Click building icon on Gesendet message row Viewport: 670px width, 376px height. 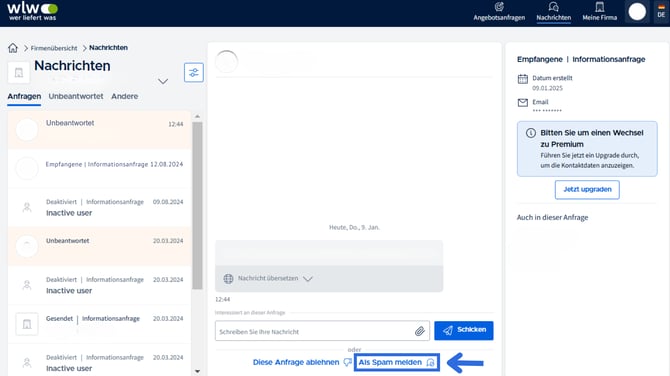[x=26, y=324]
